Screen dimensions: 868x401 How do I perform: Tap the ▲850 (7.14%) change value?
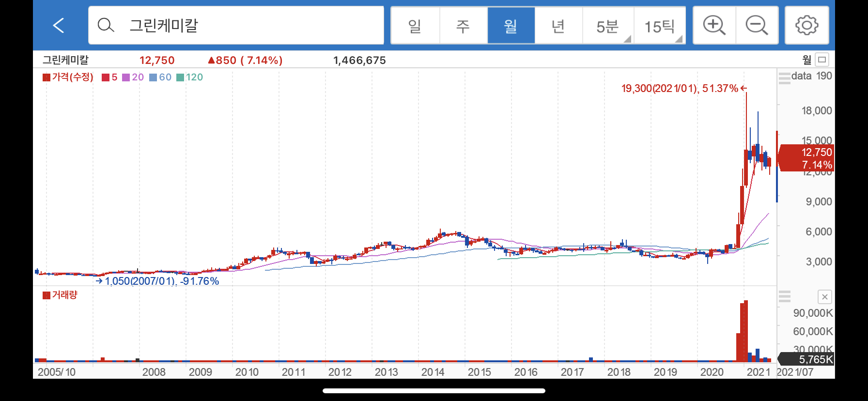tap(245, 60)
